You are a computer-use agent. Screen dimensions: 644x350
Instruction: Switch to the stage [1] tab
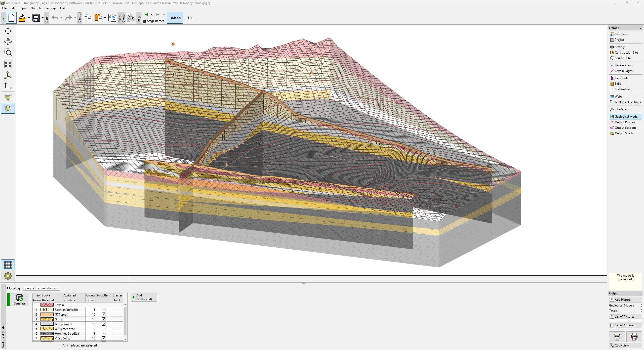point(190,18)
